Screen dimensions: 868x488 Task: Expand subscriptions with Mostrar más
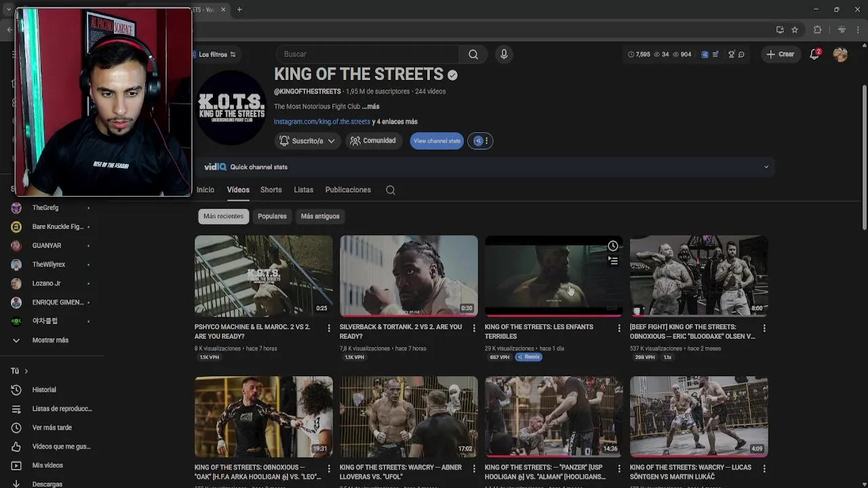(52, 340)
